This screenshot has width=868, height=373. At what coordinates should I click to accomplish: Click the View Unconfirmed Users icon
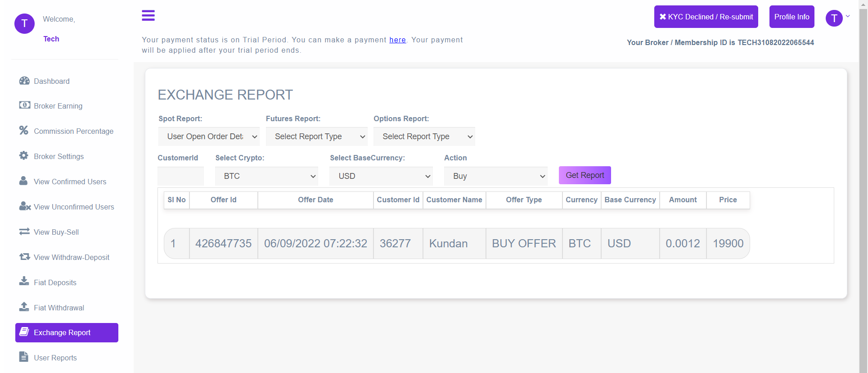25,206
